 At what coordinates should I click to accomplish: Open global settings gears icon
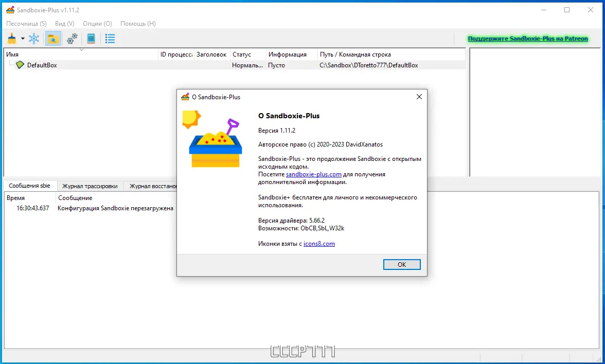(x=72, y=39)
